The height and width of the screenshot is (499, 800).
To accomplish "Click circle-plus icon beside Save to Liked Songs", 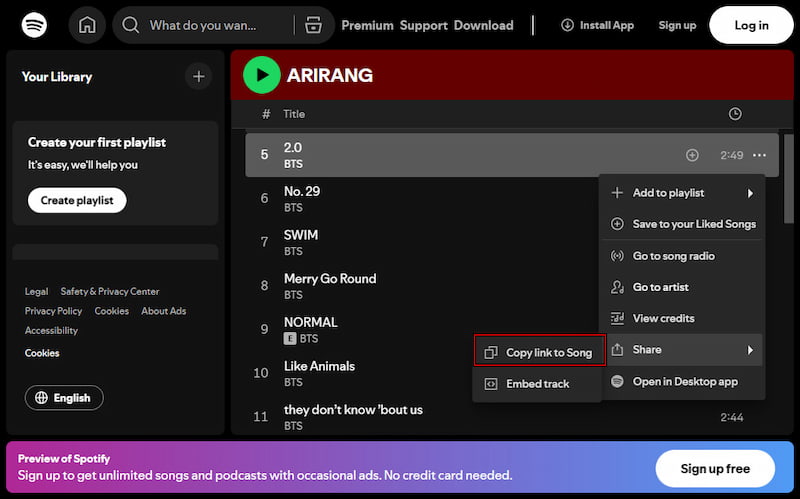I will (x=617, y=224).
